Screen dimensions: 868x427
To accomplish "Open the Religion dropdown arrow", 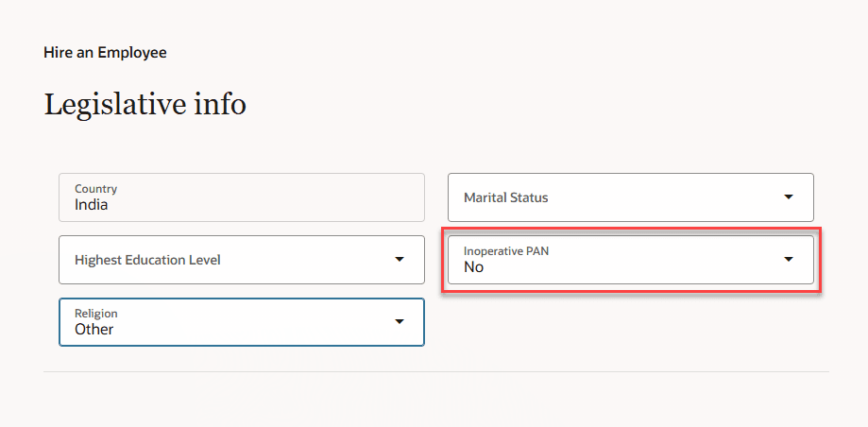I will (400, 322).
